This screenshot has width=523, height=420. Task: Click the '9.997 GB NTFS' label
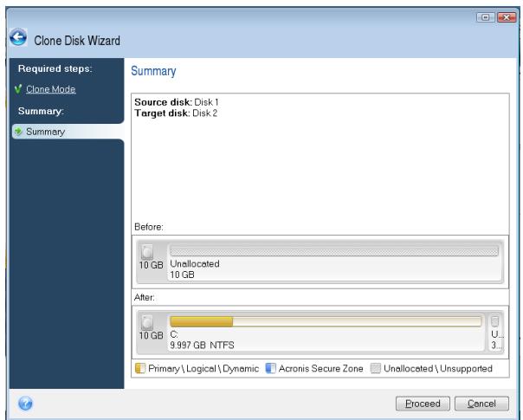[202, 345]
